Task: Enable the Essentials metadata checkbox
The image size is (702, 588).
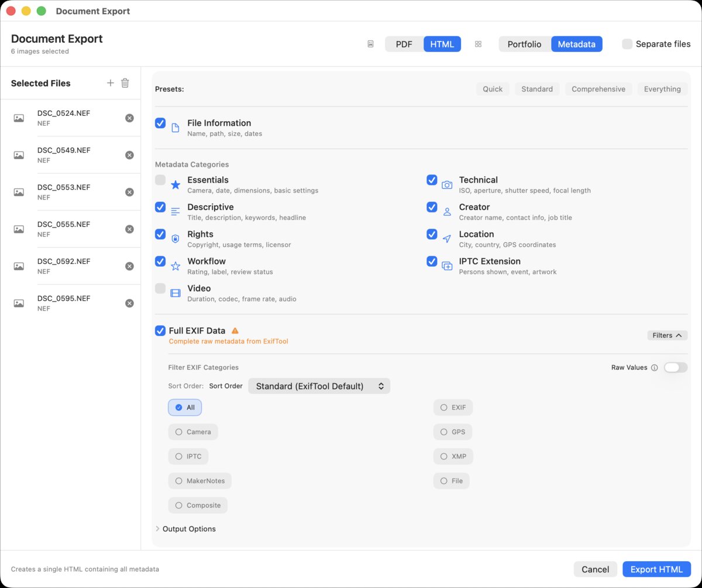Action: (160, 180)
